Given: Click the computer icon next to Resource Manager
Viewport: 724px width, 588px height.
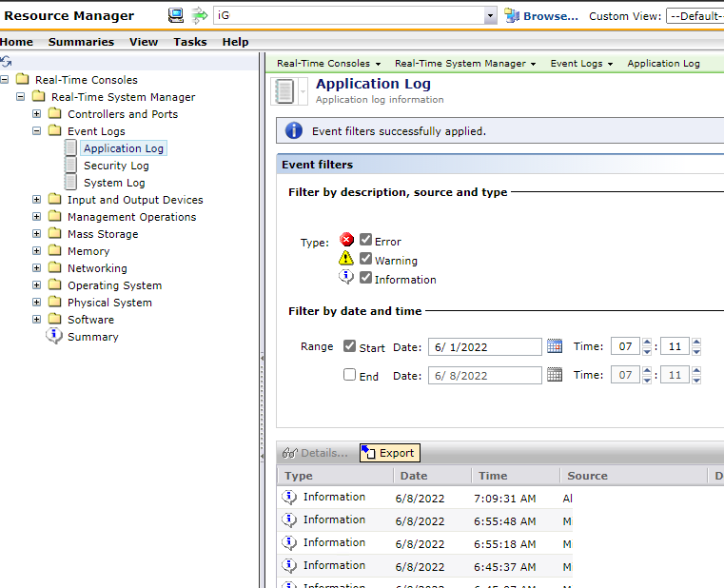Looking at the screenshot, I should pyautogui.click(x=175, y=16).
